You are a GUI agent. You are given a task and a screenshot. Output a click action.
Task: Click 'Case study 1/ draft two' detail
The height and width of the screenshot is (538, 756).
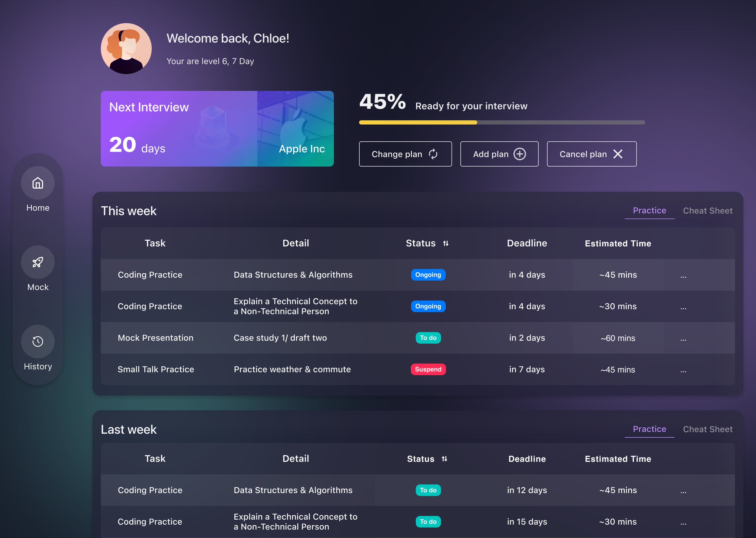[280, 338]
